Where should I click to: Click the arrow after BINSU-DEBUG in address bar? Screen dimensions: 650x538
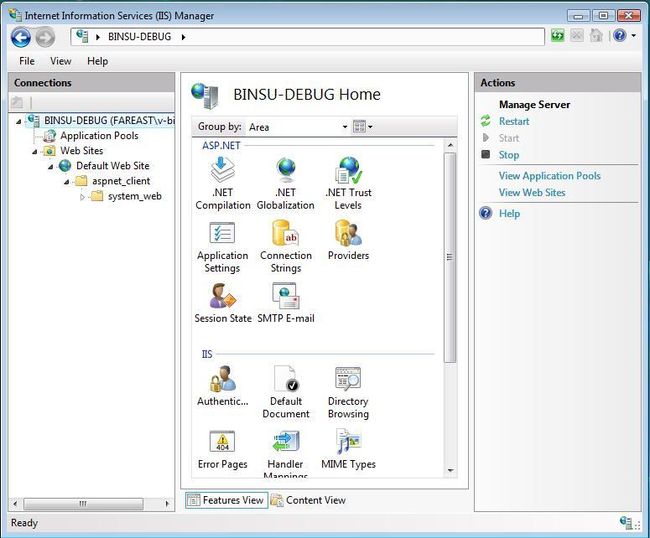(x=183, y=37)
